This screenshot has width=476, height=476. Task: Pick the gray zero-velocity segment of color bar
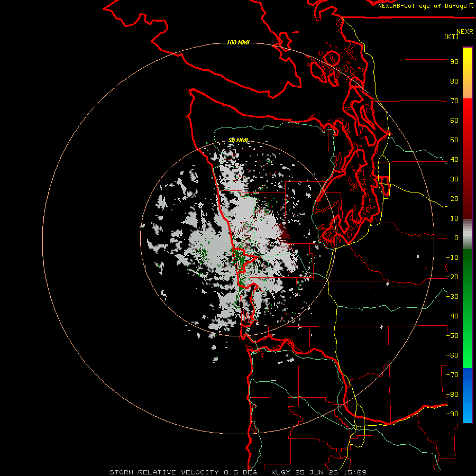click(467, 234)
